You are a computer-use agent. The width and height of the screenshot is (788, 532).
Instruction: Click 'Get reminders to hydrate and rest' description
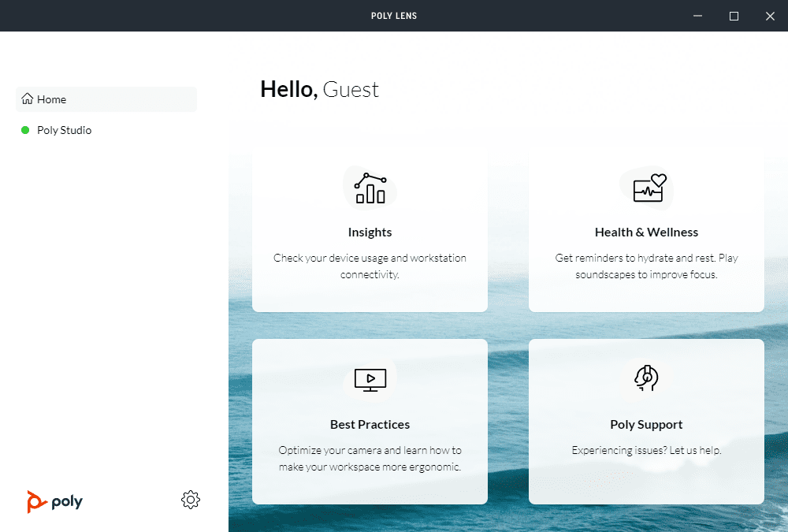tap(646, 266)
